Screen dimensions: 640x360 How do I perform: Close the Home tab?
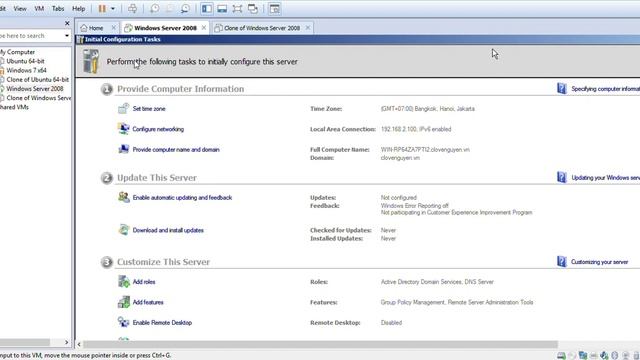coord(113,28)
